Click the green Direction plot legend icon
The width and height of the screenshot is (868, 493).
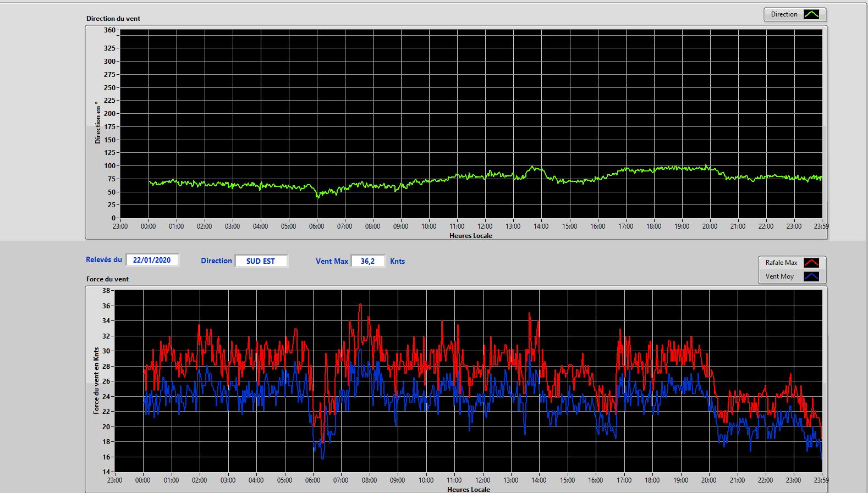811,14
